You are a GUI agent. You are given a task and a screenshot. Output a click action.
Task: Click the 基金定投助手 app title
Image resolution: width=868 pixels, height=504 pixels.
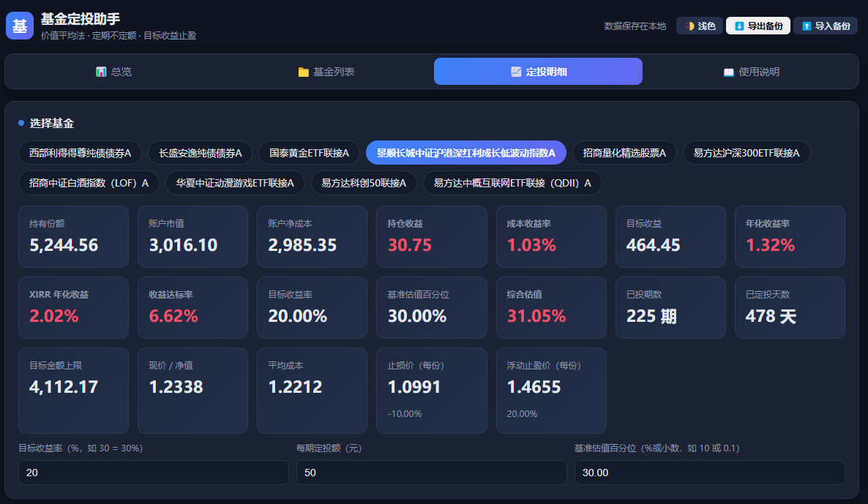tap(81, 19)
